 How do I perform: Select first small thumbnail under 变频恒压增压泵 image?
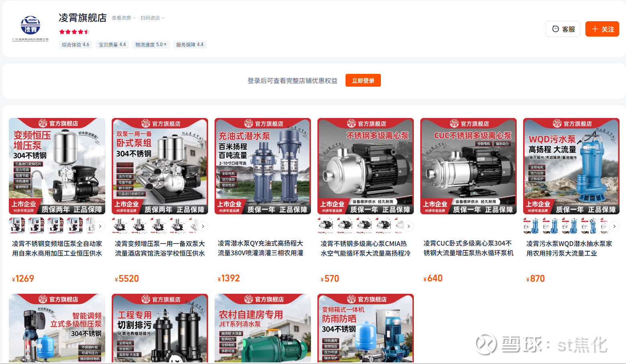click(17, 226)
